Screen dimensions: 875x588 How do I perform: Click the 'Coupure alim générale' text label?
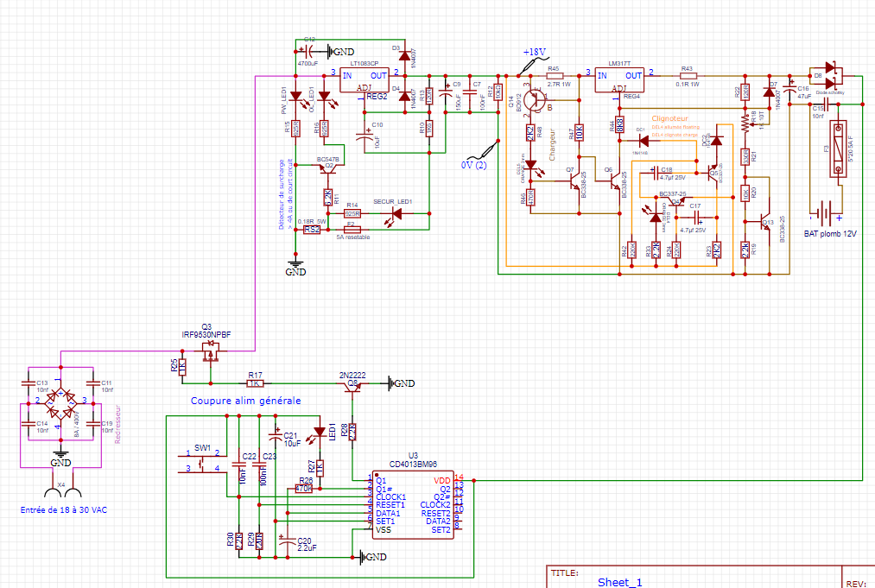(x=245, y=401)
